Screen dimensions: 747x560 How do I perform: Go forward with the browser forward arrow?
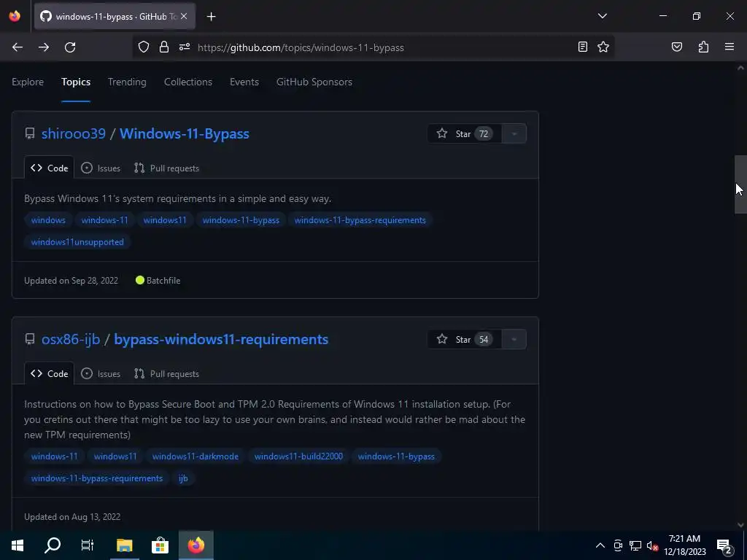(44, 47)
